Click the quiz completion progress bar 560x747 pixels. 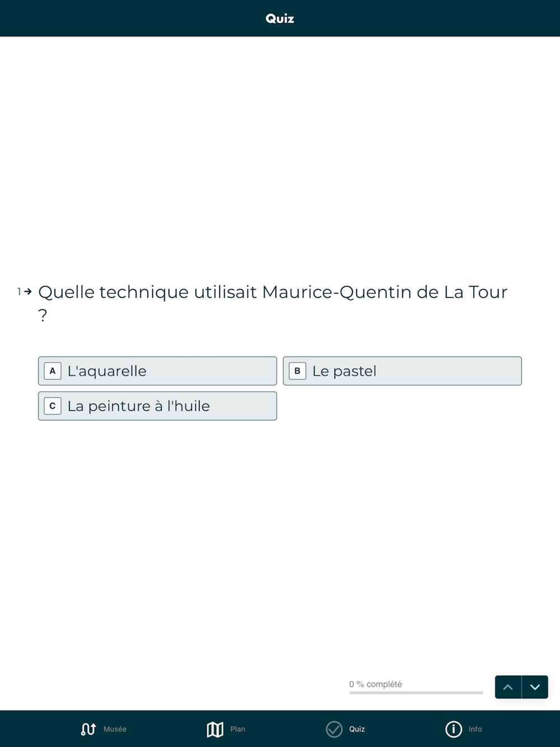click(416, 693)
